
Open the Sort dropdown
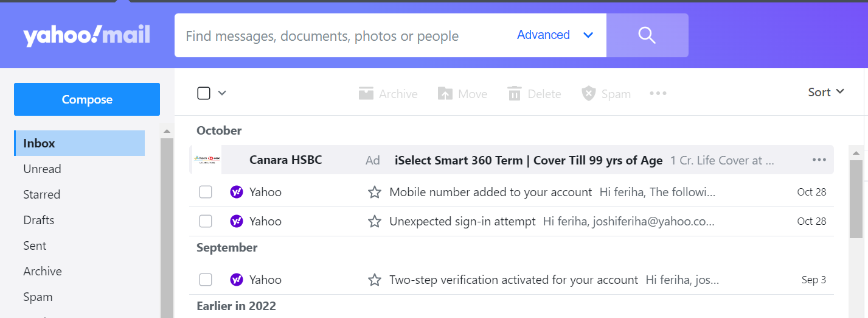click(x=826, y=92)
